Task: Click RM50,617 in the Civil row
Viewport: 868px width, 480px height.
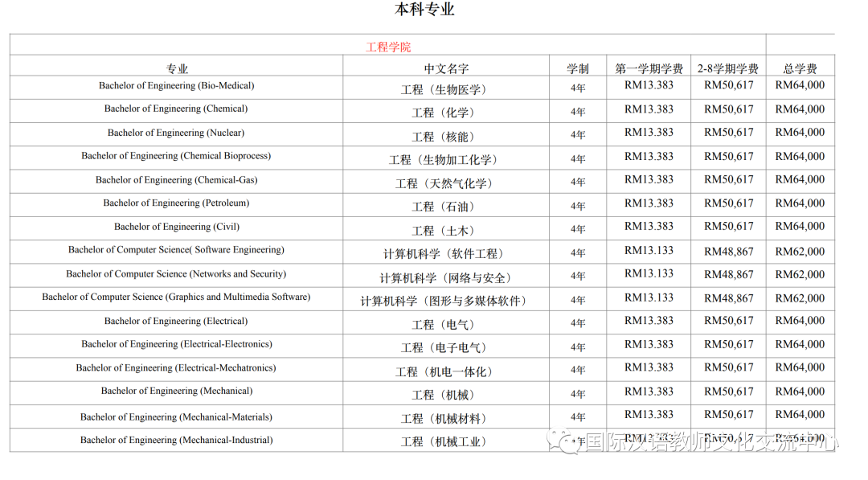Action: (x=728, y=227)
